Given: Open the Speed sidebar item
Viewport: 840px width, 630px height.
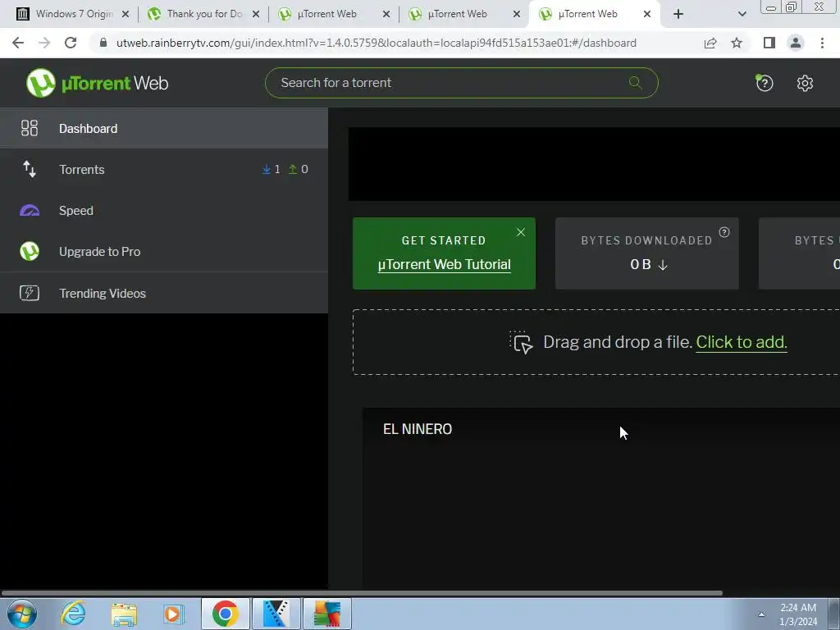Looking at the screenshot, I should (164, 211).
